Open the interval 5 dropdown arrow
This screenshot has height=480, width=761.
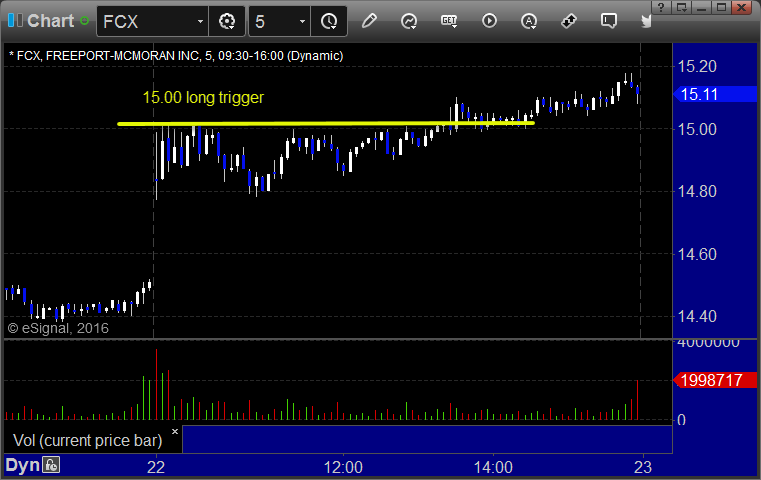click(x=302, y=22)
